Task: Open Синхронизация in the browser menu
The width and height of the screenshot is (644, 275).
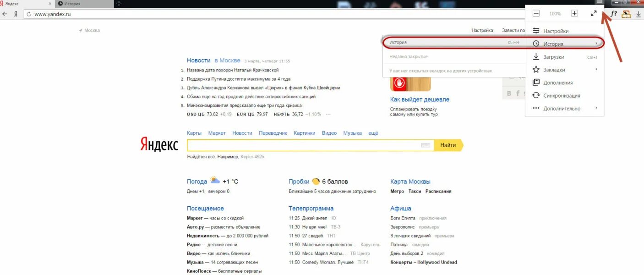Action: click(x=565, y=95)
